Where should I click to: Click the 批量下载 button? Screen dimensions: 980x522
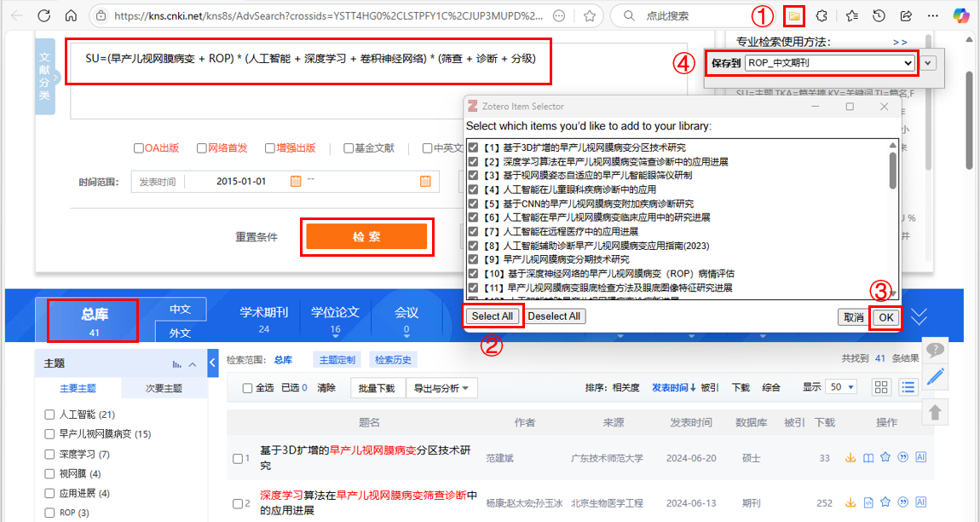click(x=378, y=388)
